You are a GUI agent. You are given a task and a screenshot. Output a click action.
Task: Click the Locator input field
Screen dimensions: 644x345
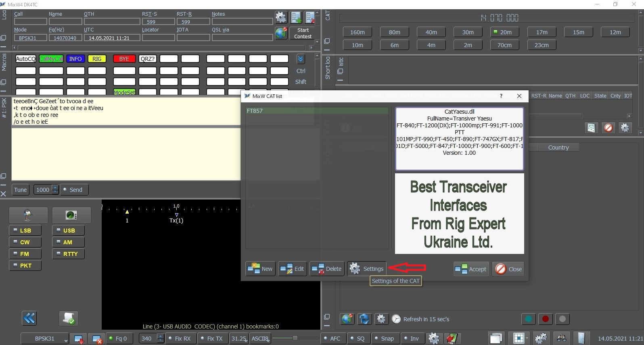pyautogui.click(x=158, y=37)
